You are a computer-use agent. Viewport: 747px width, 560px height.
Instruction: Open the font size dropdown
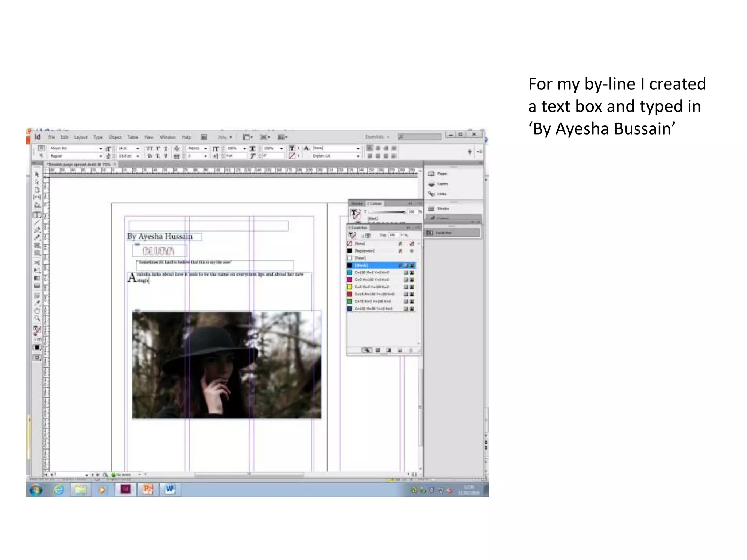tap(138, 148)
